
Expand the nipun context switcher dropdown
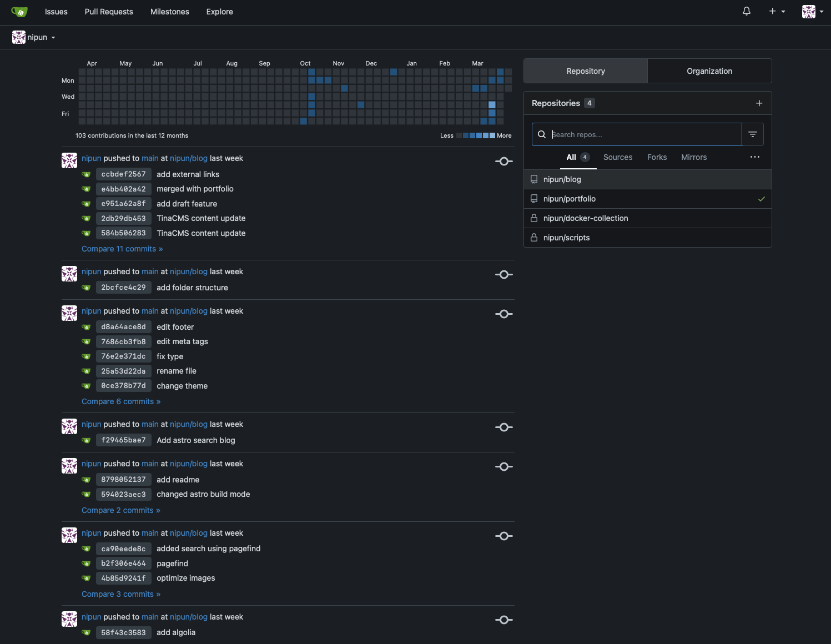[34, 37]
